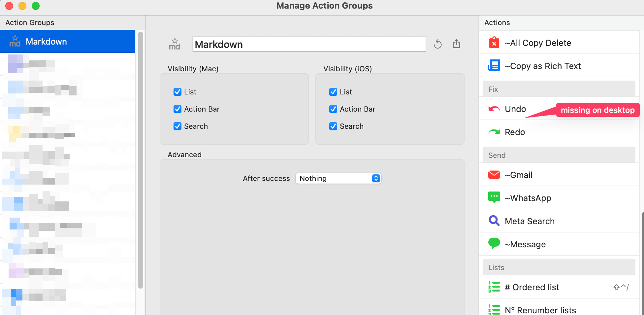Screen dimensions: 644x315
Task: Click the Markdown group md icon
Action: tap(15, 42)
